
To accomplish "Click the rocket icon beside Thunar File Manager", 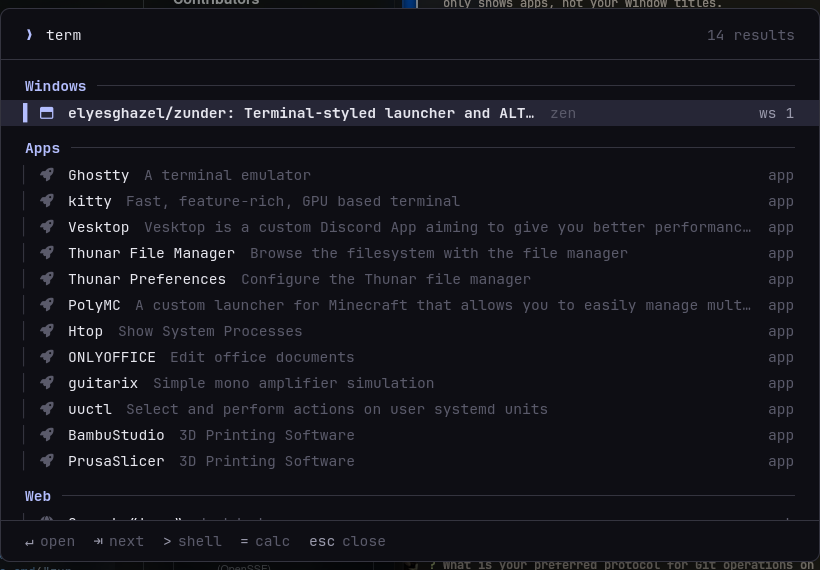I will [47, 253].
